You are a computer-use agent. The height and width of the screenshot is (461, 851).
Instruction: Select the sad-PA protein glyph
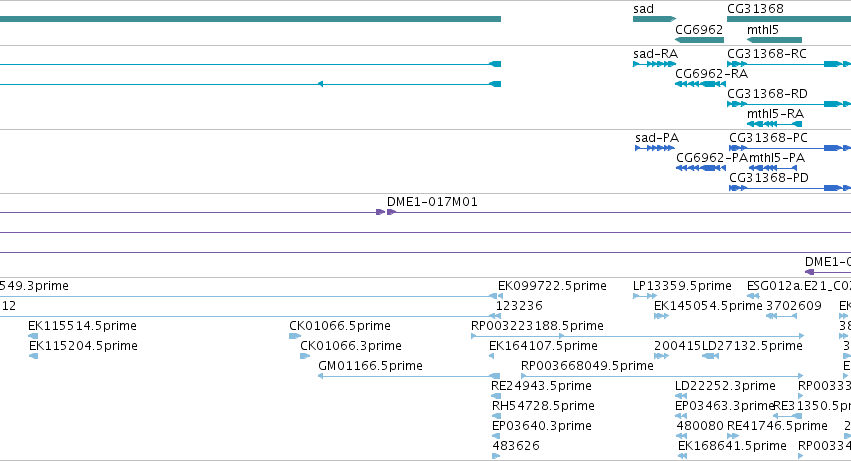click(655, 148)
